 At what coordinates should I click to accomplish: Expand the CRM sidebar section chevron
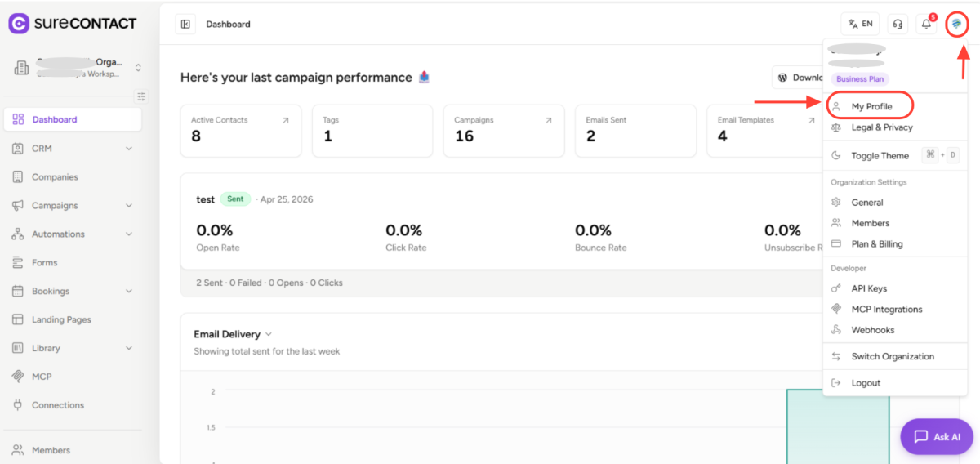tap(129, 149)
